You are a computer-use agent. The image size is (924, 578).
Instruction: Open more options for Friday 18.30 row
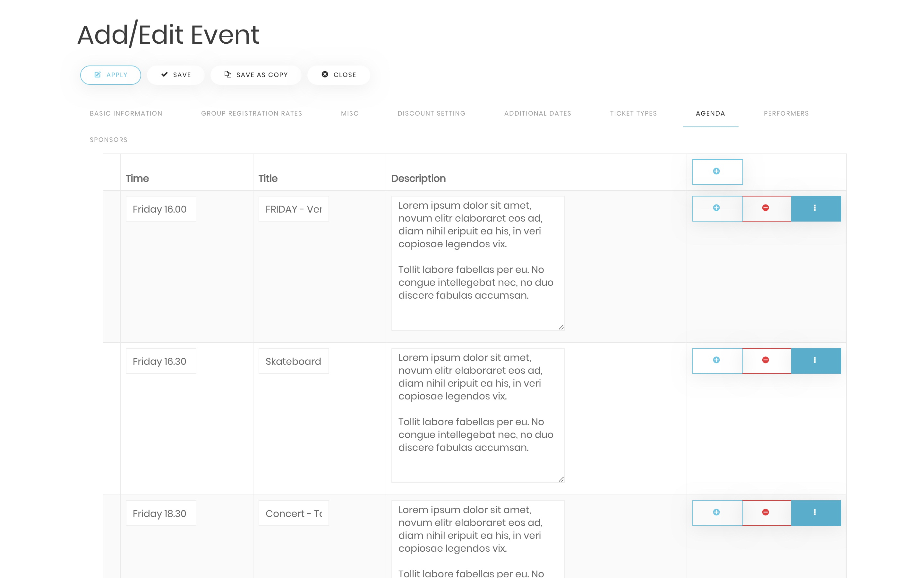816,512
